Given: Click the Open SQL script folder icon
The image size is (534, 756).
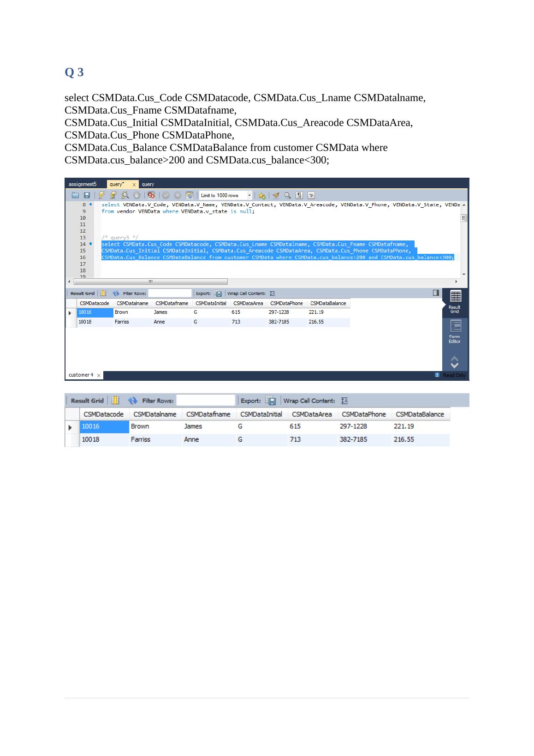Looking at the screenshot, I should [x=75, y=195].
